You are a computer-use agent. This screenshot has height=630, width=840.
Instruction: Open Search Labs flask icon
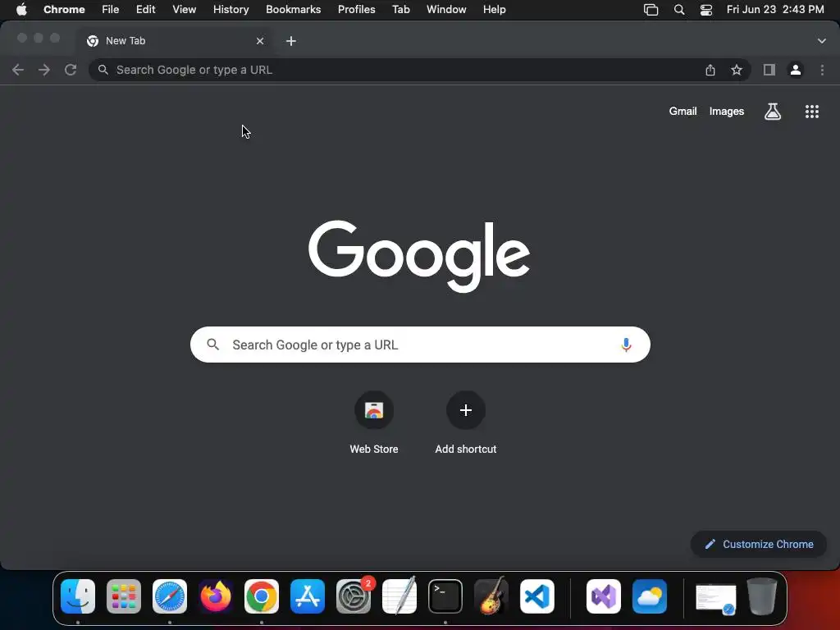pos(772,112)
